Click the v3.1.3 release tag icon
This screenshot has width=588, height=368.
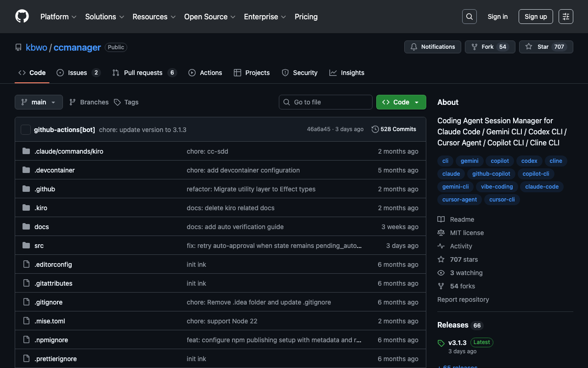point(441,343)
